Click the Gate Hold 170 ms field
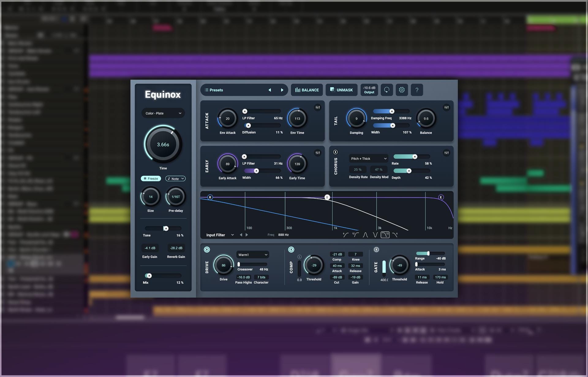Screen dimensions: 588x377 tap(440, 277)
